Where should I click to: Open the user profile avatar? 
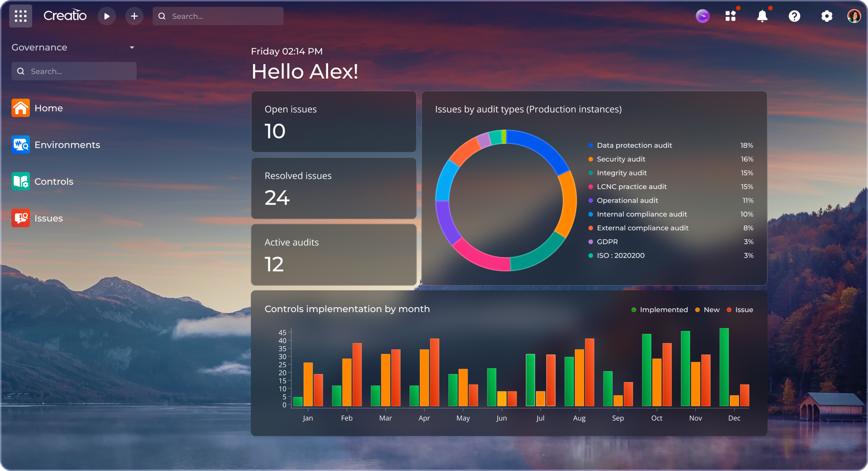click(x=855, y=16)
